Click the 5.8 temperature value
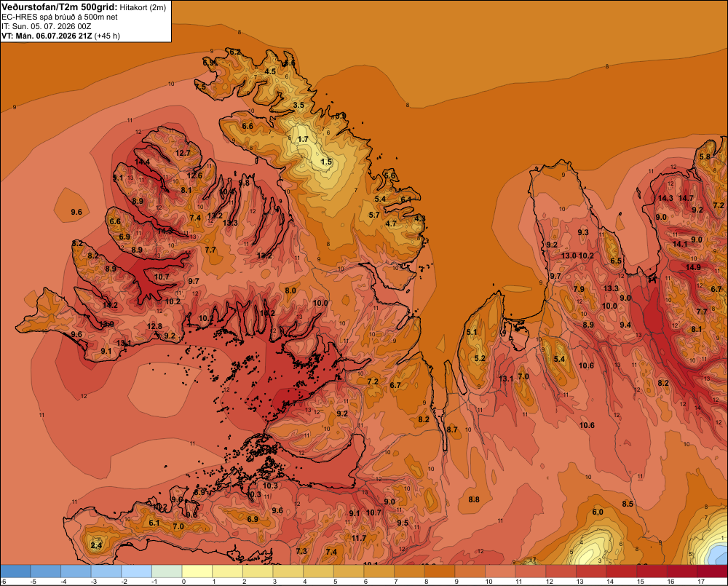Viewport: 728px width, 586px height. point(705,157)
